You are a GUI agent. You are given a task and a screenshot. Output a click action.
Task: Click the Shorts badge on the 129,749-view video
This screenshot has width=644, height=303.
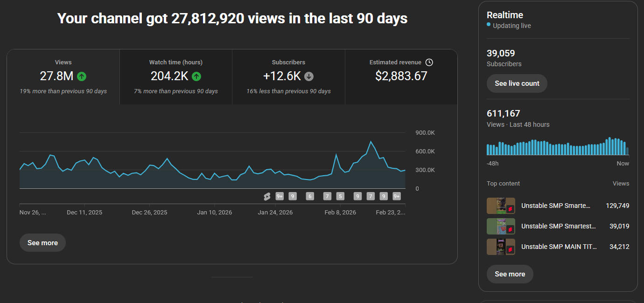pos(511,209)
